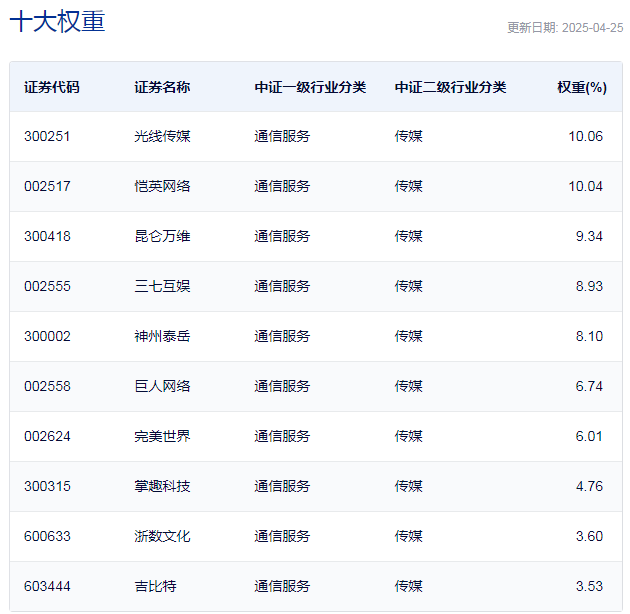Select the 三七互娱 row name
This screenshot has width=630, height=614.
(162, 286)
